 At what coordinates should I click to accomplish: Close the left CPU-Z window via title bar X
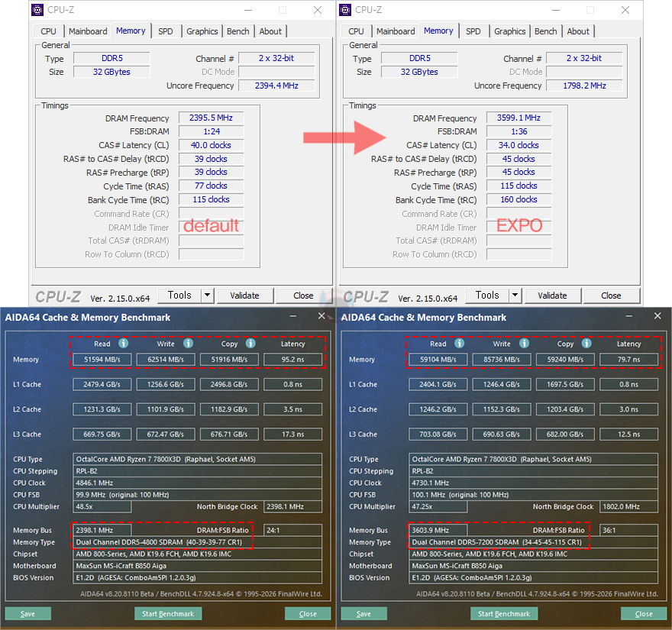[318, 10]
